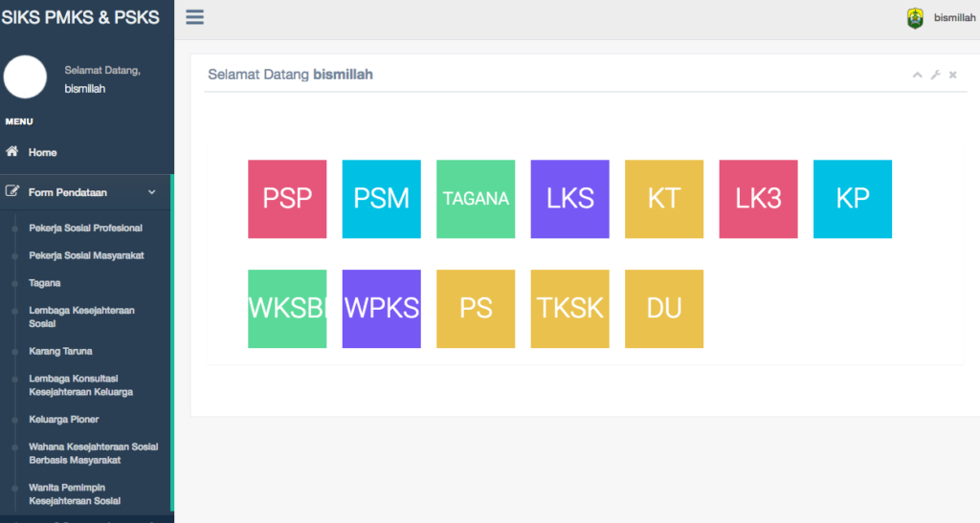Click the SIKS PMKS & PSKS title link
Image resolution: width=980 pixels, height=523 pixels.
(x=81, y=17)
